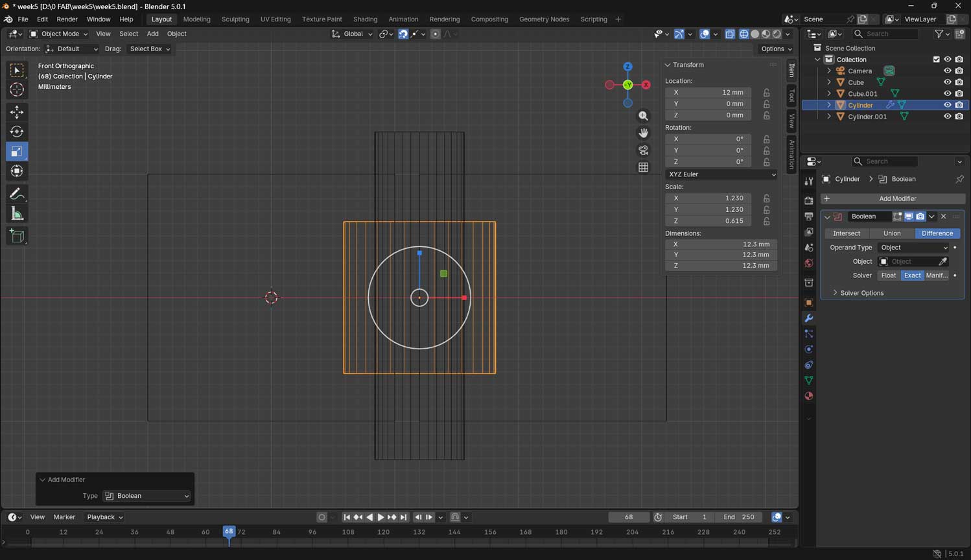Select the Rotate tool in toolbar
971x560 pixels.
pos(17,132)
